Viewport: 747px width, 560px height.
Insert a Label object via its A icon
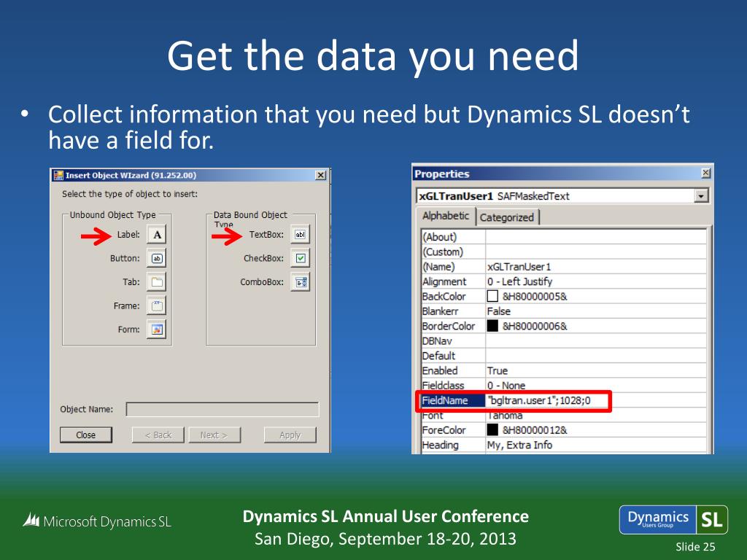157,234
